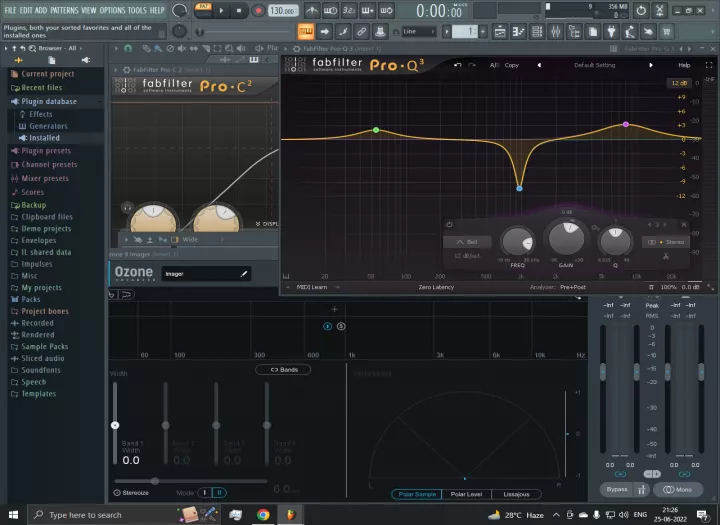Toggle the metronome icon in the toolbar

pos(312,10)
